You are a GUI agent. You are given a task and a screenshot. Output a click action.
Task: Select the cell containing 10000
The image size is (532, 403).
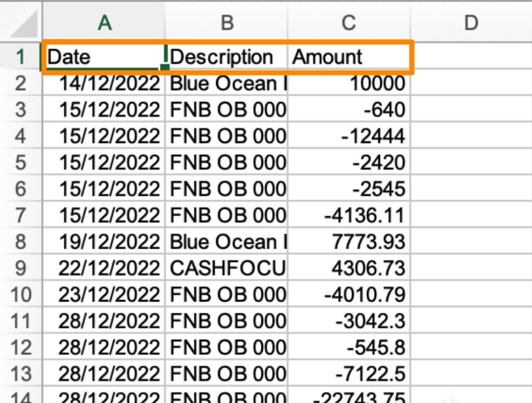coord(349,83)
